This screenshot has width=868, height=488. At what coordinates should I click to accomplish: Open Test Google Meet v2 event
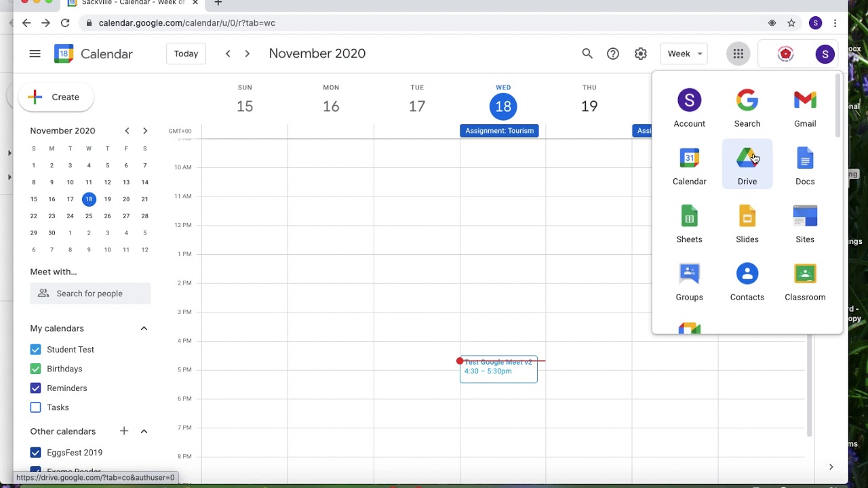coord(498,369)
